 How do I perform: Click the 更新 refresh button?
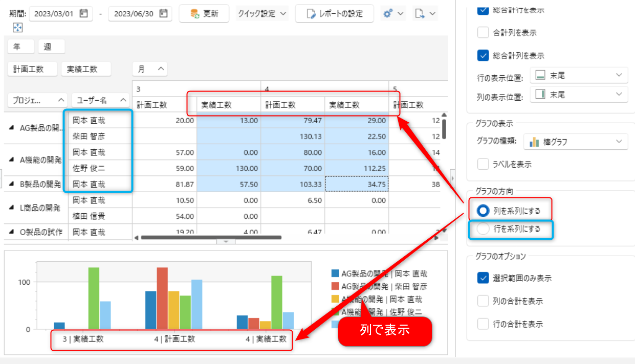[204, 14]
